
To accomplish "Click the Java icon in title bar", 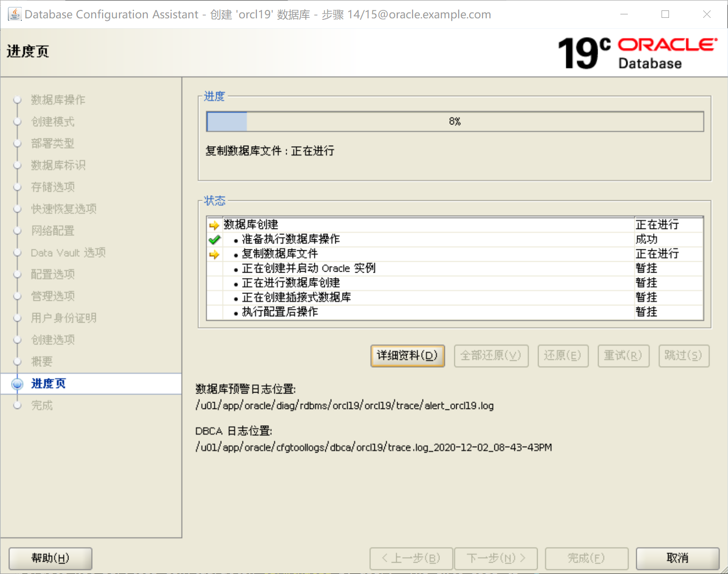I will (x=14, y=14).
